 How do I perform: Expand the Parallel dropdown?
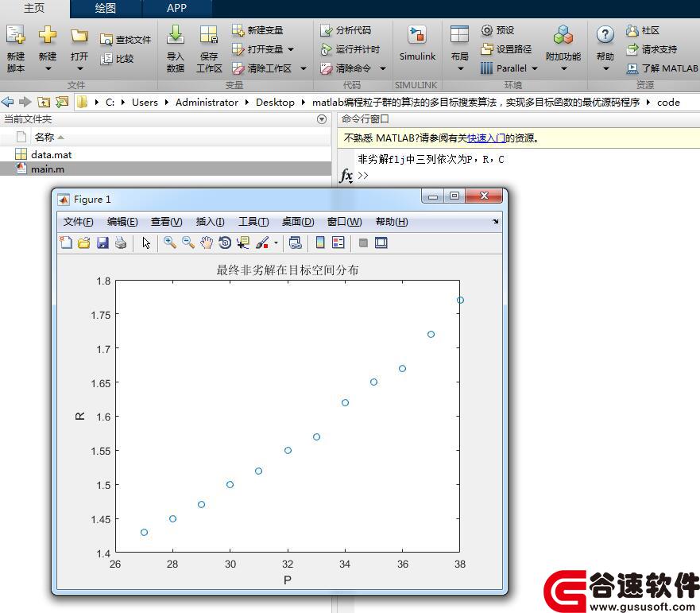pyautogui.click(x=535, y=68)
